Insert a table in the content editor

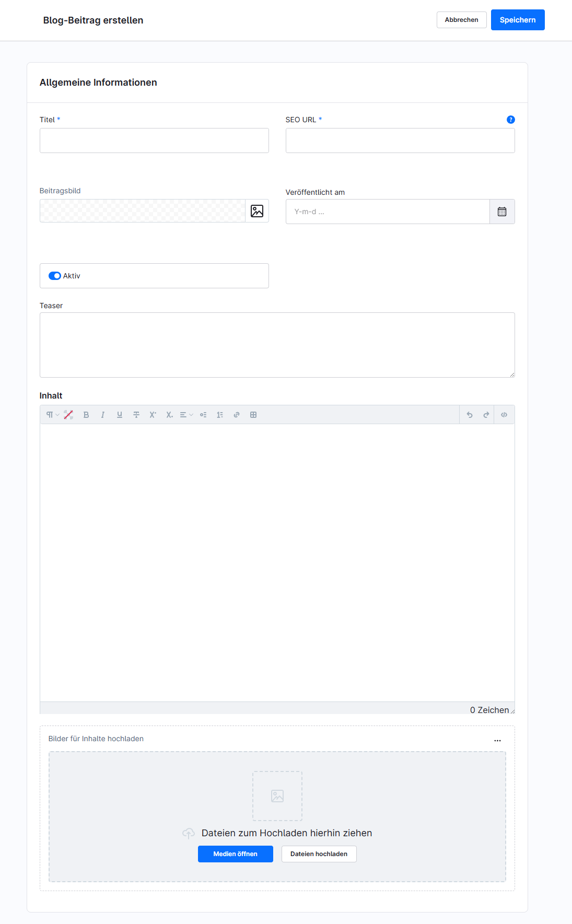253,415
